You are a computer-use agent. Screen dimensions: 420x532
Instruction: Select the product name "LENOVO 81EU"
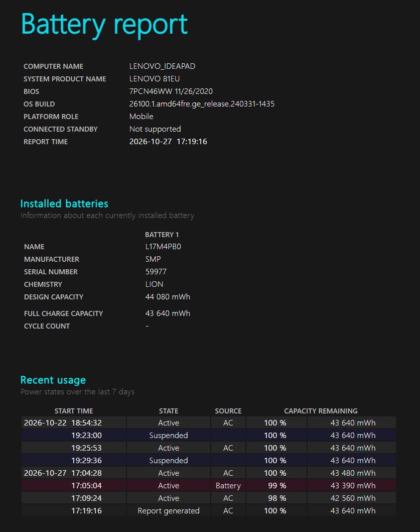(154, 79)
